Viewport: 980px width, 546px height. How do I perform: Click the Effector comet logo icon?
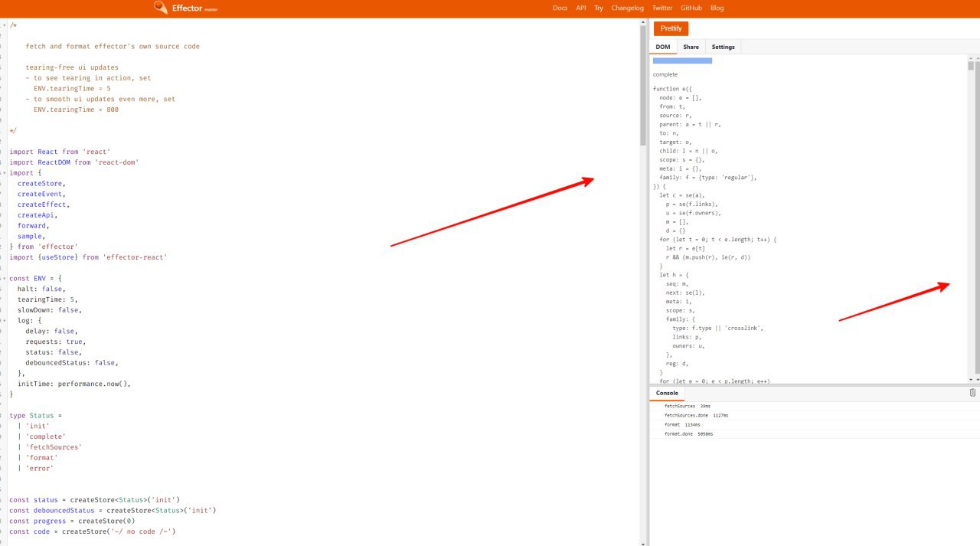click(160, 8)
